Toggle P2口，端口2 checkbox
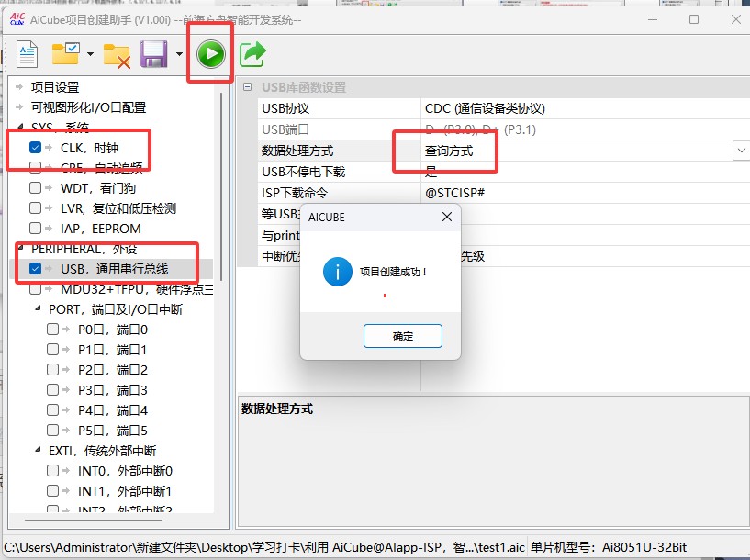Screen dimensions: 750x560 [x=52, y=369]
